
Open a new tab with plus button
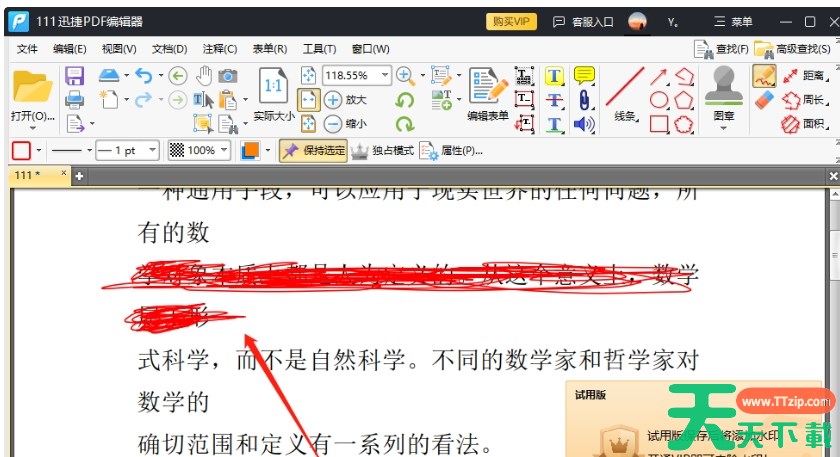pos(79,176)
